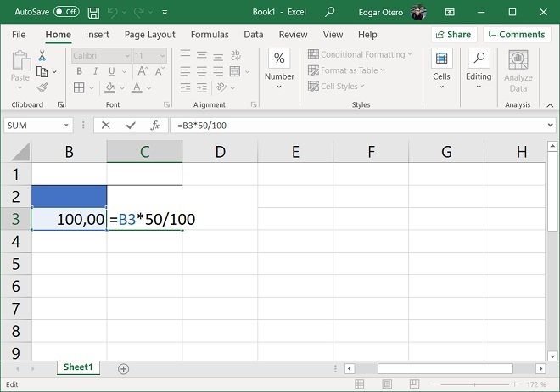
Task: Click the Ribbon Display Options icon
Action: (450, 12)
